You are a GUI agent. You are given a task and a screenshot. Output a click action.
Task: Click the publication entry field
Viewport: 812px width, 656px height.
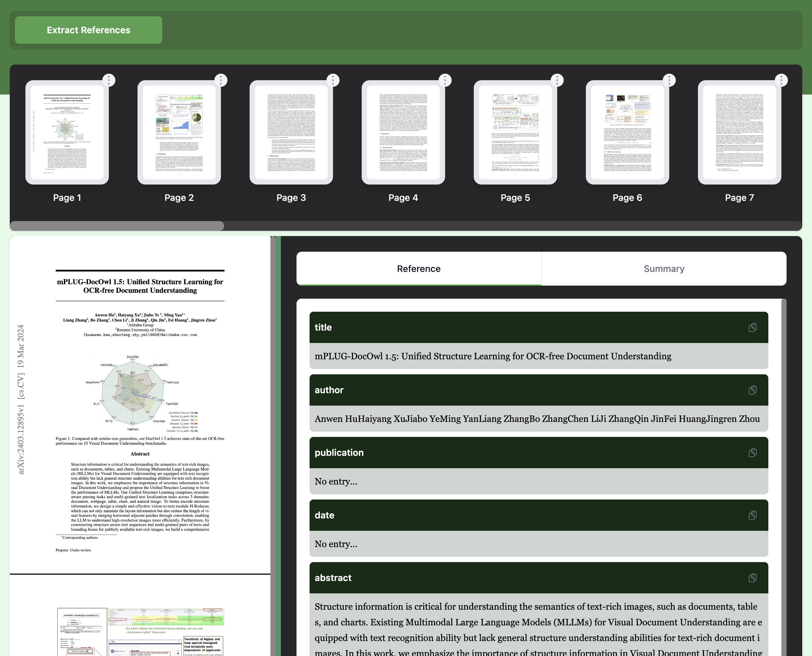point(538,481)
